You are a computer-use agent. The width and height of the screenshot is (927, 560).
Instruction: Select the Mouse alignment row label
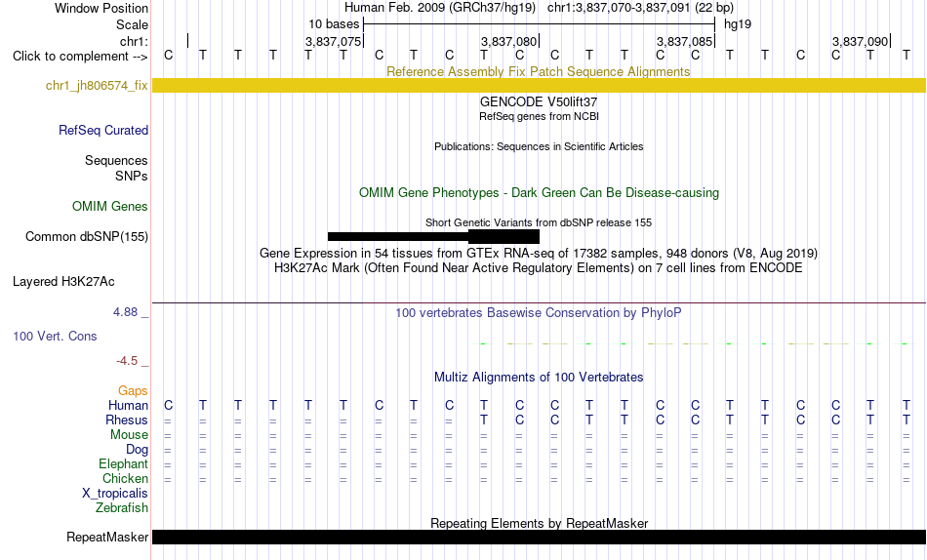129,435
